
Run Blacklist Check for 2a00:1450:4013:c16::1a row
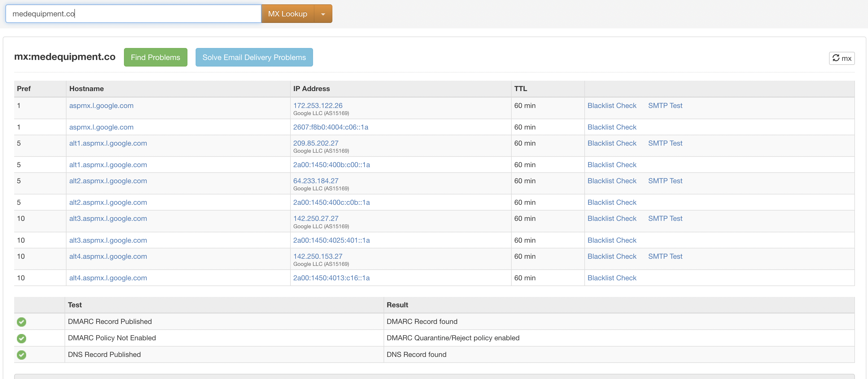pos(612,278)
